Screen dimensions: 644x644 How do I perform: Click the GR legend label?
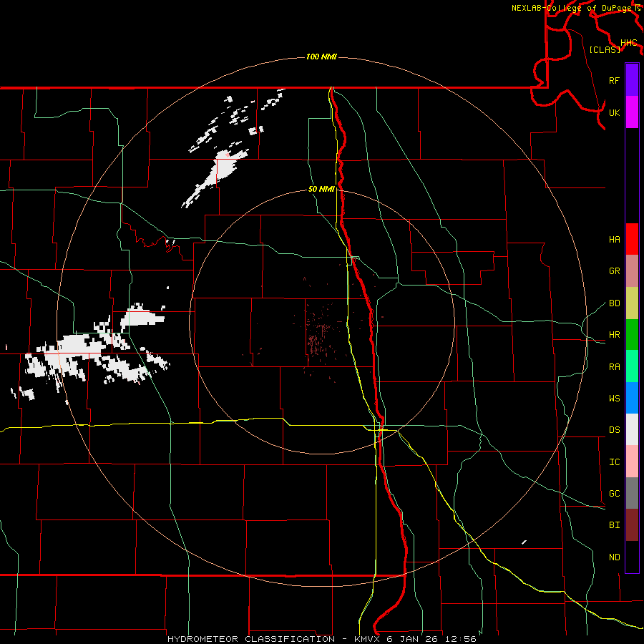pos(615,271)
